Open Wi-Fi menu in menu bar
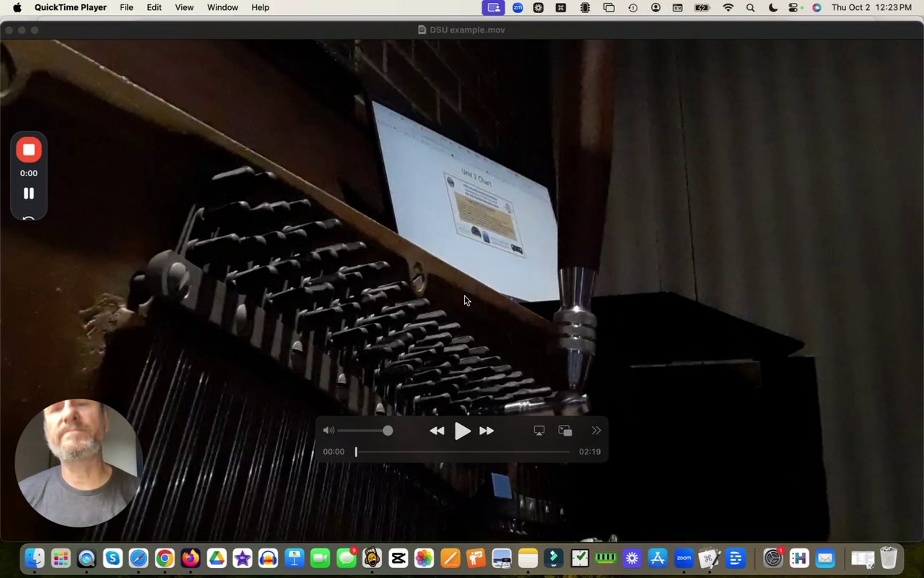The height and width of the screenshot is (578, 924). 728,7
